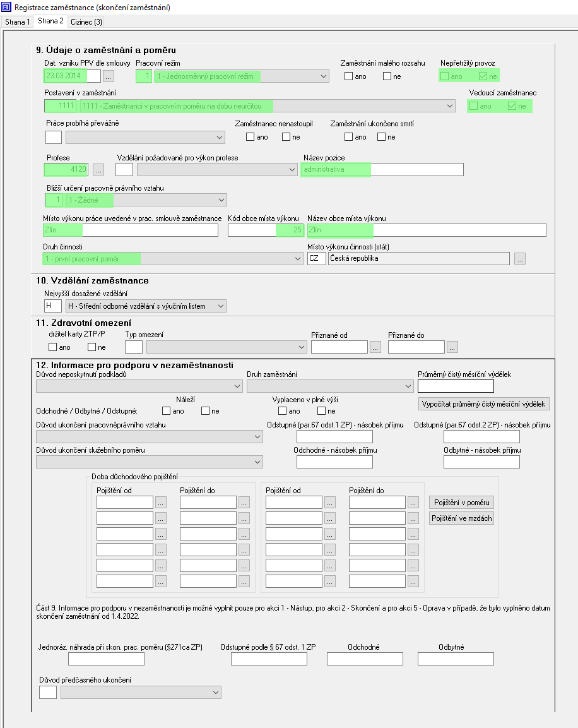Click lookup button beside Přiznané od
The image size is (578, 728).
click(375, 347)
